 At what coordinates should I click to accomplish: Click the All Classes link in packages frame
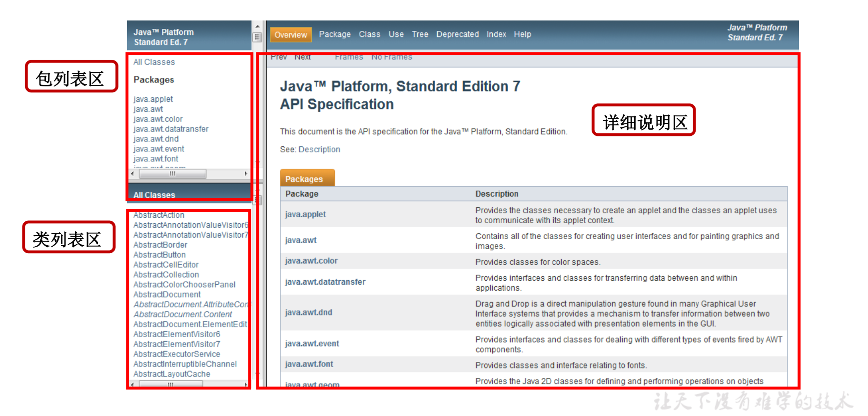point(154,62)
